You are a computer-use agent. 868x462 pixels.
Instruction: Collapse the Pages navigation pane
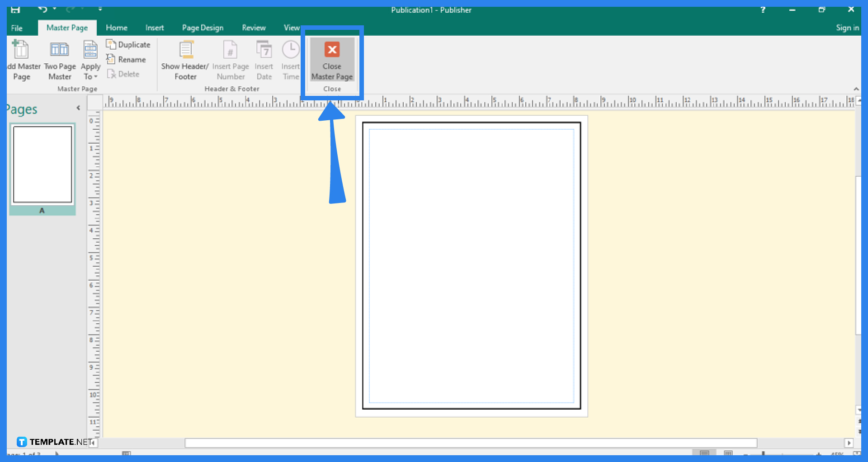(78, 108)
